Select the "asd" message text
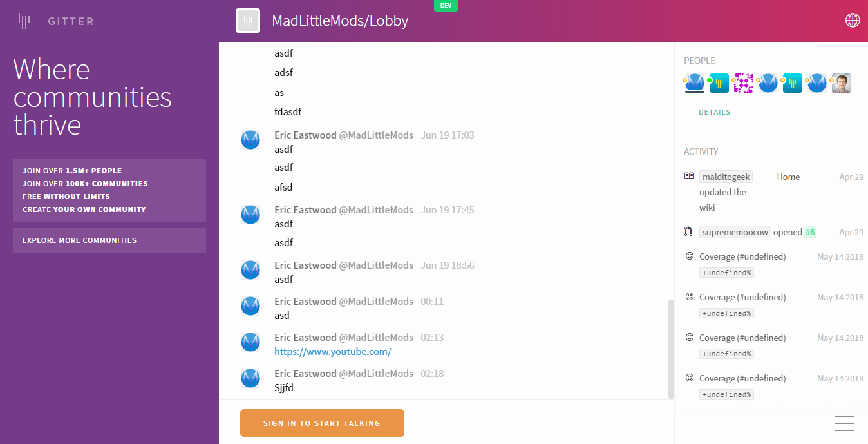Screen dimensions: 868x444 click(x=282, y=316)
